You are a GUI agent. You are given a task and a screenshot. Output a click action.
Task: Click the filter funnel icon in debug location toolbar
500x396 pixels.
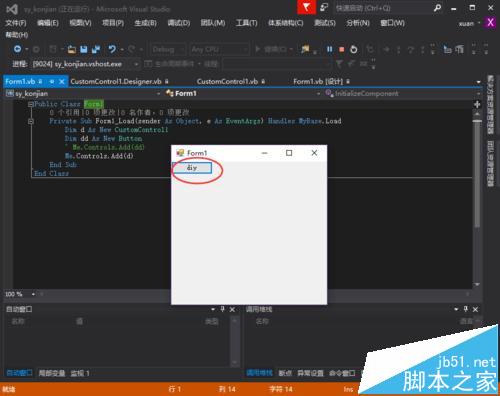point(339,63)
